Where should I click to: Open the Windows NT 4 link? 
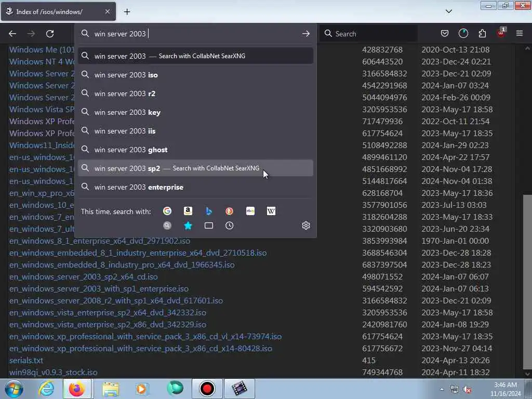pos(42,61)
